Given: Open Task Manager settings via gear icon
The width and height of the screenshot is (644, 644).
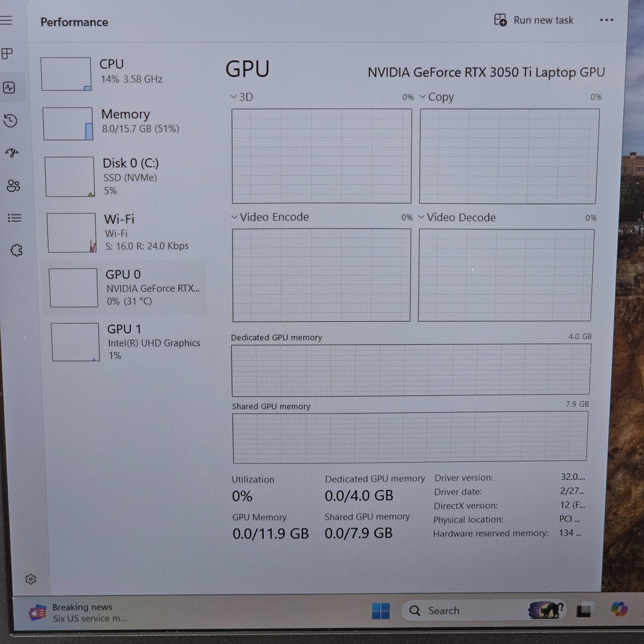Looking at the screenshot, I should coord(30,578).
